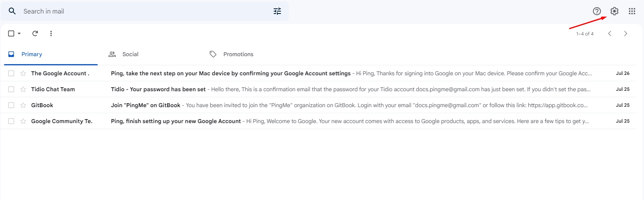Open the Support help icon

point(597,11)
